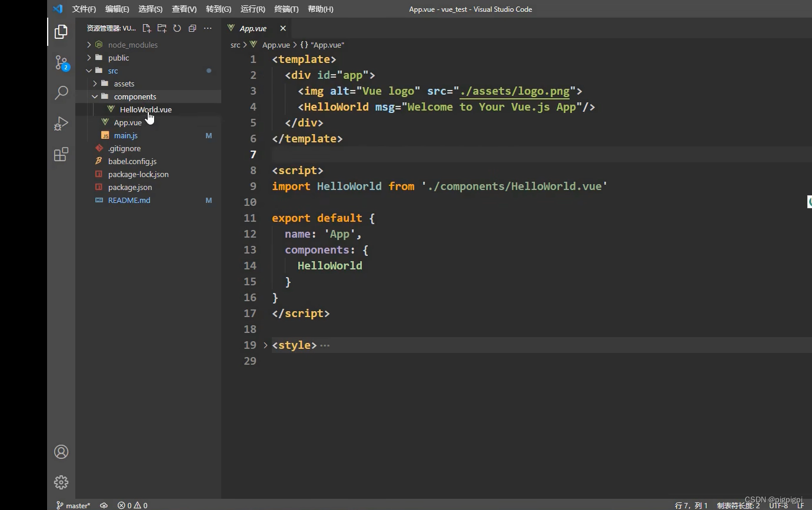Open the Run and Debug view
The width and height of the screenshot is (812, 510).
(x=61, y=124)
